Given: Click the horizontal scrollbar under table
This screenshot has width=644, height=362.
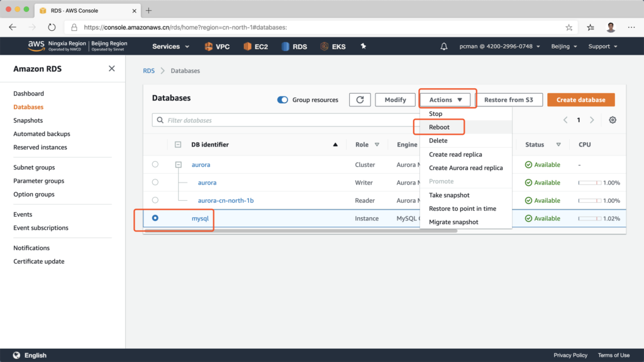Looking at the screenshot, I should point(283,231).
